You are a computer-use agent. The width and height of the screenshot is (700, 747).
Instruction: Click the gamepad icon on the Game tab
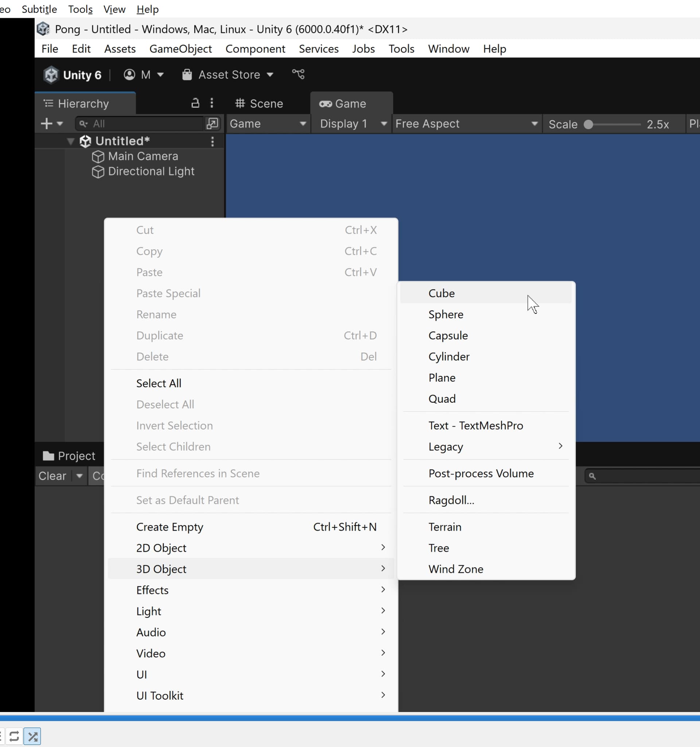(325, 103)
